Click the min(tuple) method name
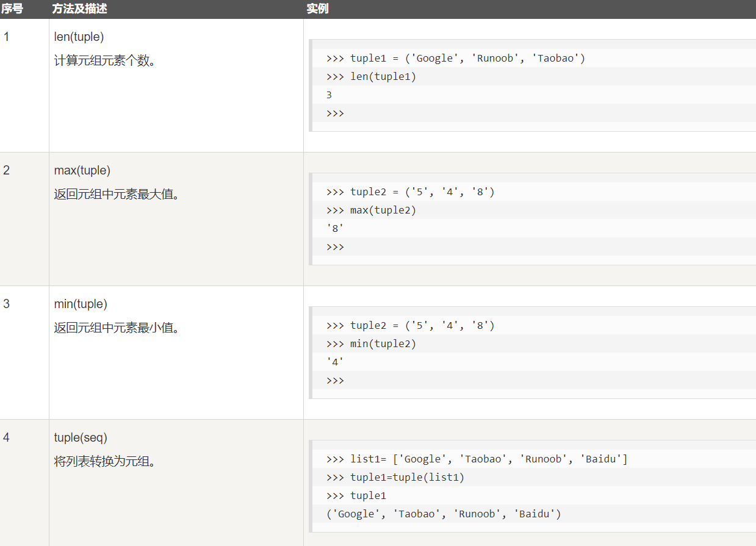Screen dimensions: 756x546 pos(81,304)
